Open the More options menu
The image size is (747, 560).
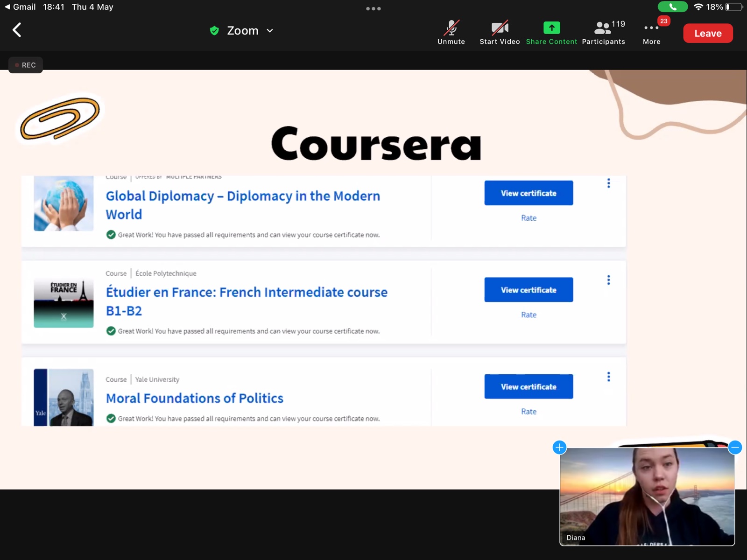pyautogui.click(x=651, y=33)
